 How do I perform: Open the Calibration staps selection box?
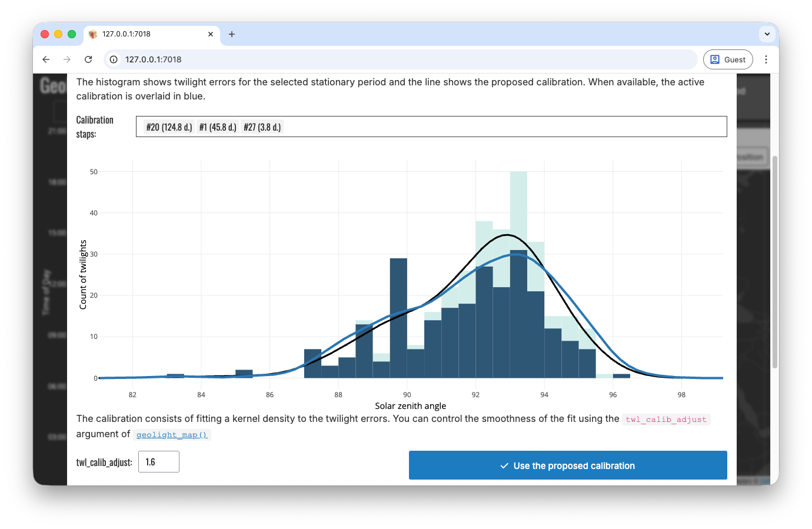(500, 127)
